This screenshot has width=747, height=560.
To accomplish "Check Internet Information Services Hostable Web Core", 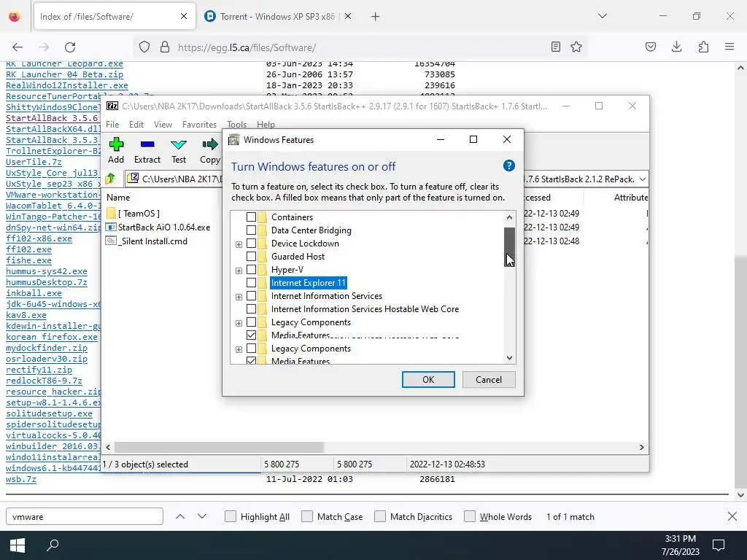I will pos(251,308).
